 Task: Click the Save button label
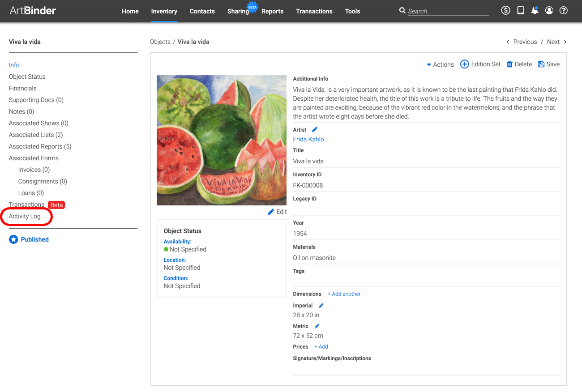553,64
